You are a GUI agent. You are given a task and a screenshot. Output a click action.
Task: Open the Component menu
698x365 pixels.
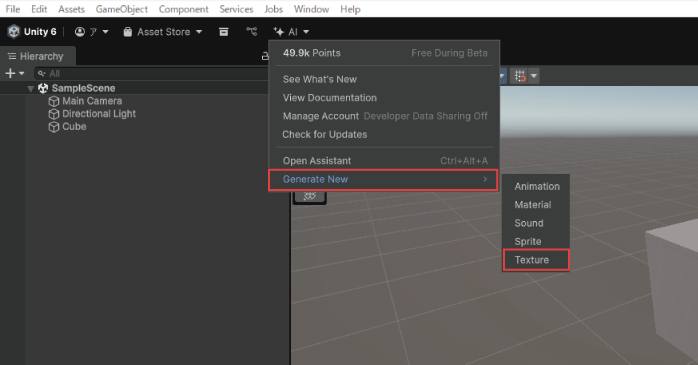(183, 9)
